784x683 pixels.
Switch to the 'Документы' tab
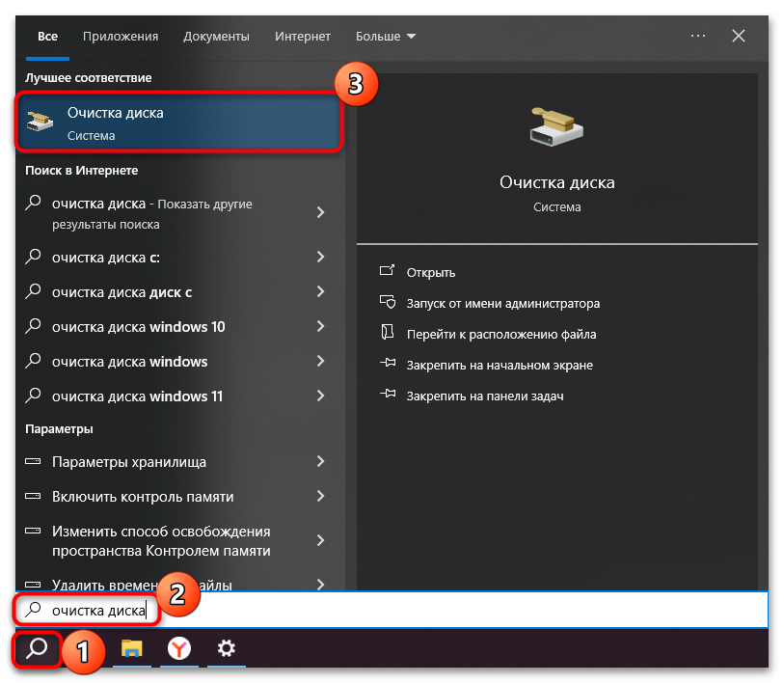coord(216,36)
